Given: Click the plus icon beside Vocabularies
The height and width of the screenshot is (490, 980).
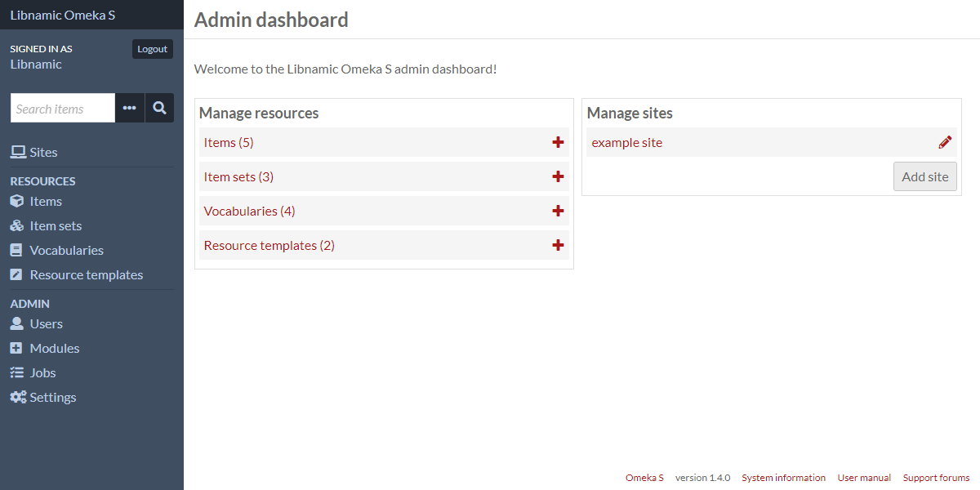Looking at the screenshot, I should pyautogui.click(x=558, y=211).
